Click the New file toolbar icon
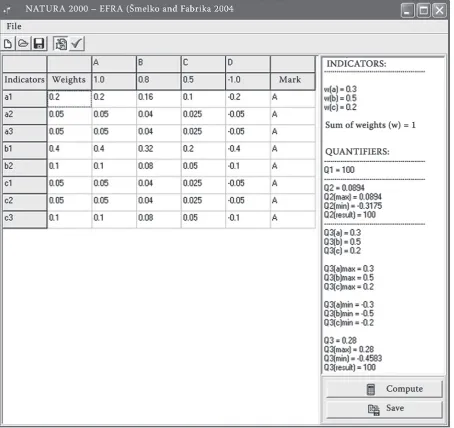The height and width of the screenshot is (428, 454). tap(8, 44)
